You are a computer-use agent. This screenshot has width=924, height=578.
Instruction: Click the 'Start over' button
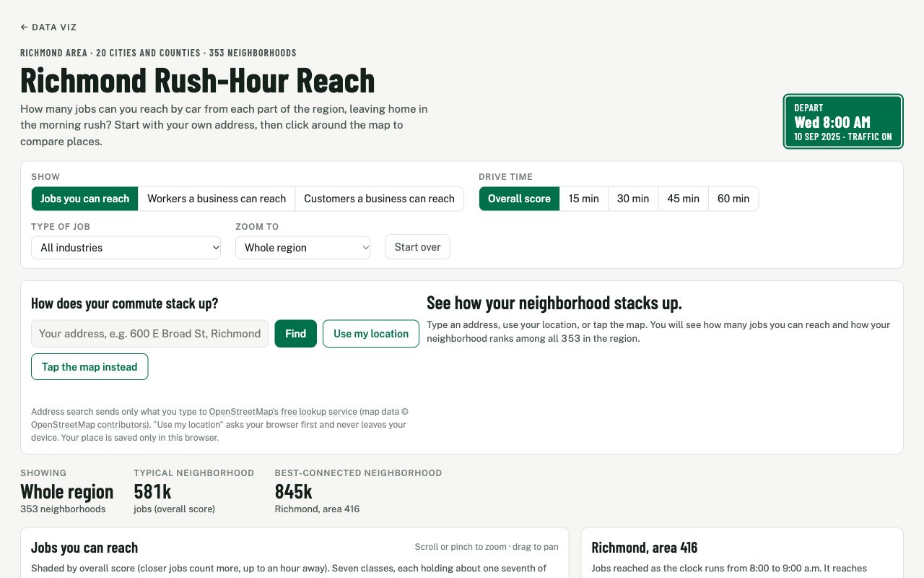[417, 247]
